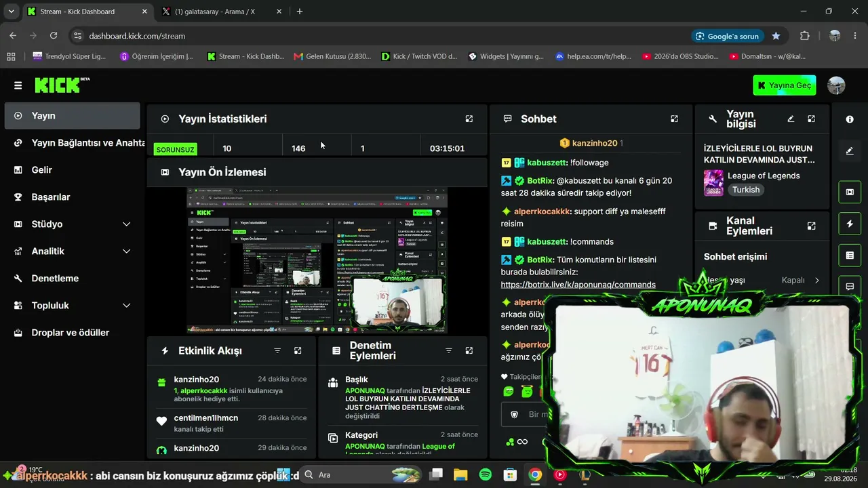Image resolution: width=868 pixels, height=488 pixels.
Task: Click centilmen1lhmcn in Etkinlik Akışı
Action: [206, 418]
